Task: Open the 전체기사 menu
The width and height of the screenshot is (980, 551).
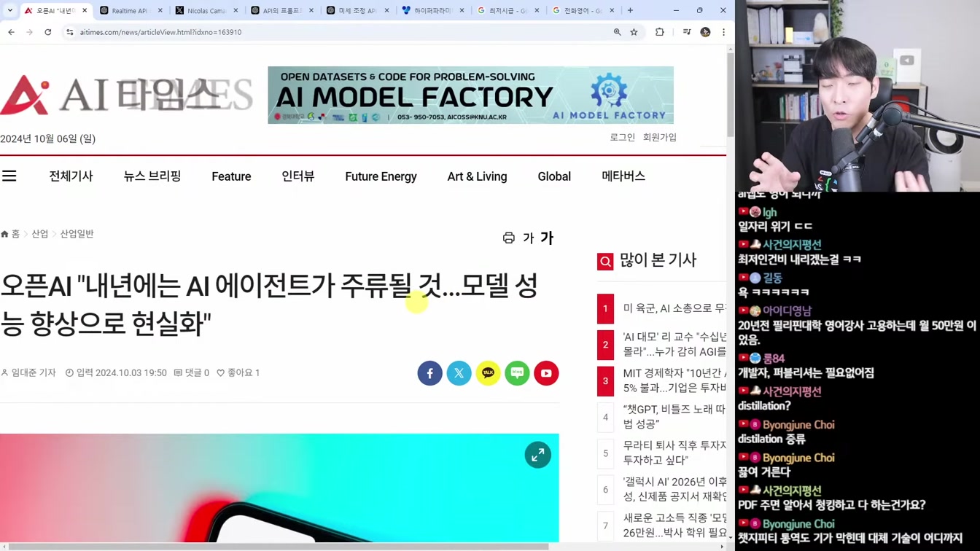Action: point(71,176)
